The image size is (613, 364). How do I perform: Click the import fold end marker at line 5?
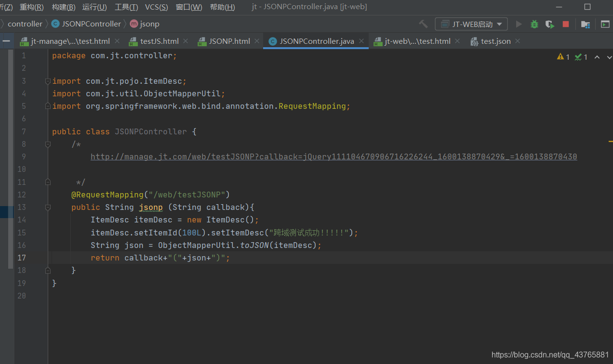(x=48, y=106)
